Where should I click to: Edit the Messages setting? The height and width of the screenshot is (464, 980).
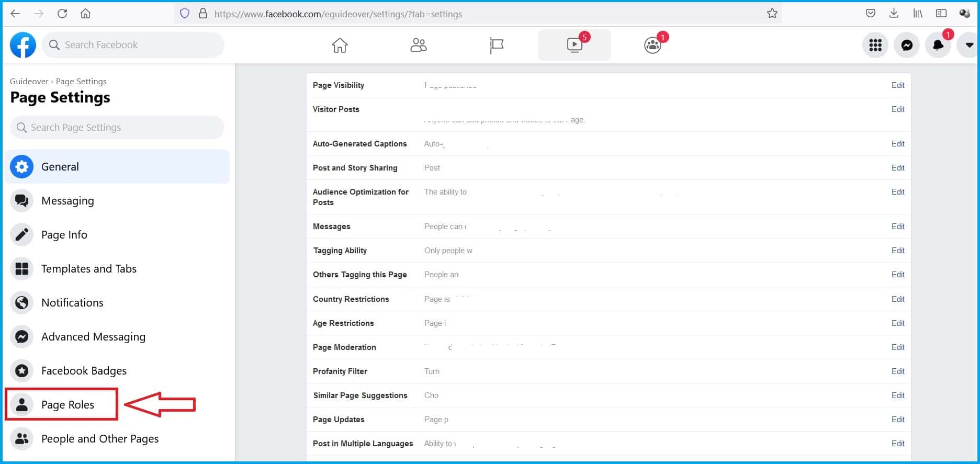pyautogui.click(x=898, y=227)
